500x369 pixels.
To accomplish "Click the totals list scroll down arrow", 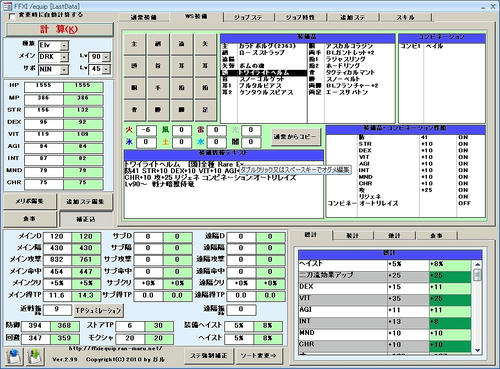I will pyautogui.click(x=477, y=350).
